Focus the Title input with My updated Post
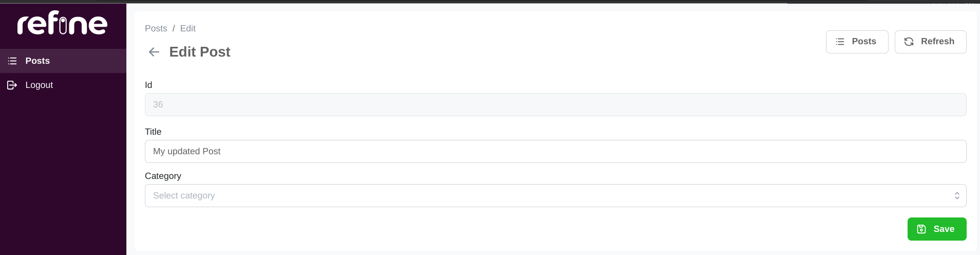980x255 pixels. coord(555,152)
